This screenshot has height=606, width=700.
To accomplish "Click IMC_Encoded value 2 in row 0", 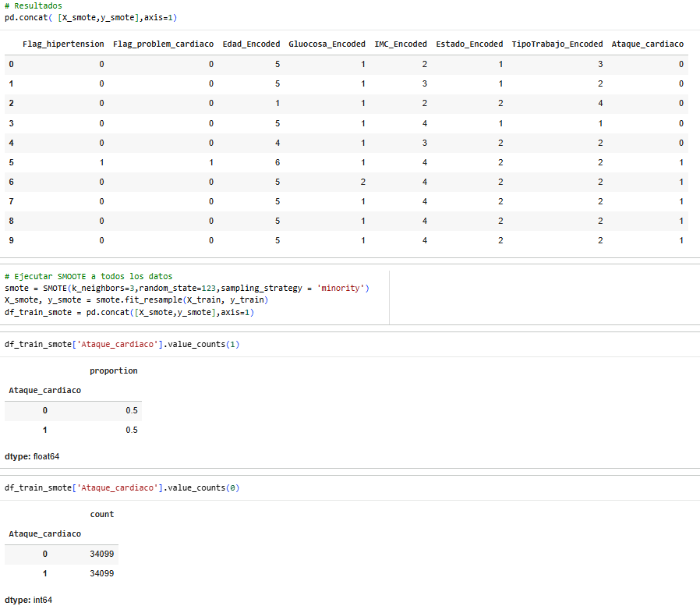I will click(x=425, y=64).
